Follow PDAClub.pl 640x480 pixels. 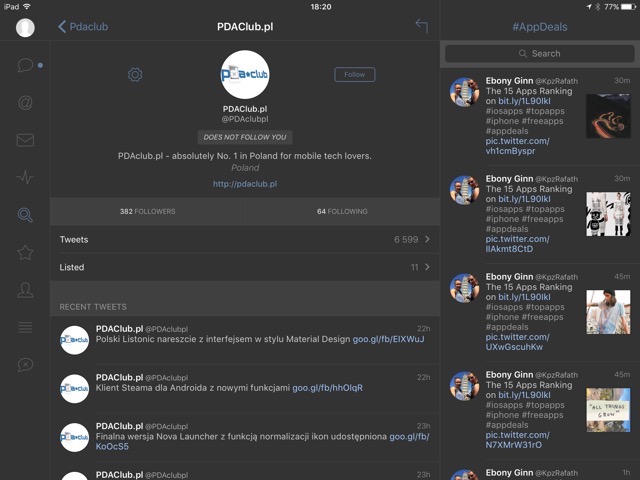click(355, 75)
